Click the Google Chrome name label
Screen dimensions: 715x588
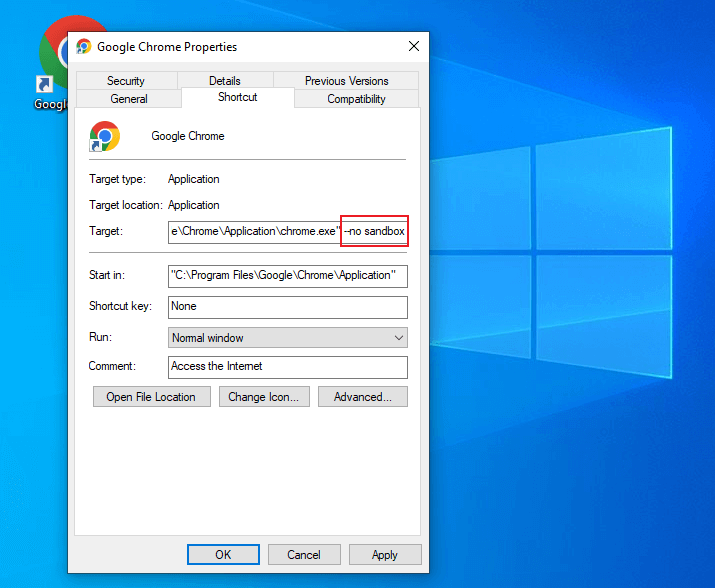[188, 136]
